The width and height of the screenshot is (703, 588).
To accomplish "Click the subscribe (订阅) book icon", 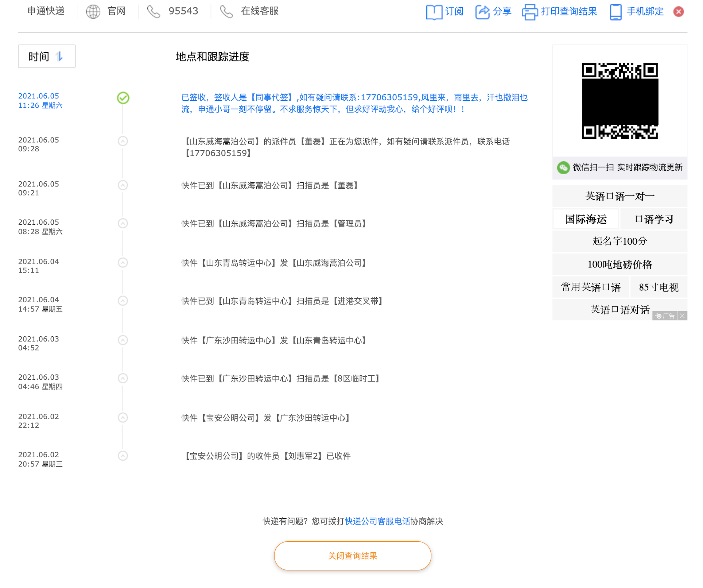I will point(434,12).
